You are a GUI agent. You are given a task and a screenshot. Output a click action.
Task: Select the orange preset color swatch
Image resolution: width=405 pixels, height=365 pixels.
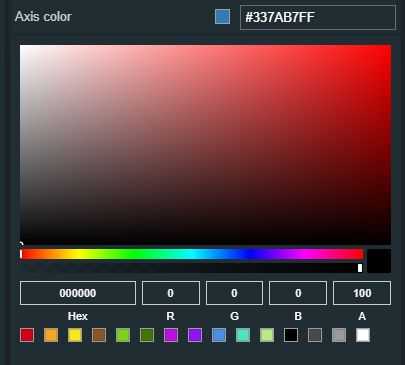pyautogui.click(x=51, y=335)
